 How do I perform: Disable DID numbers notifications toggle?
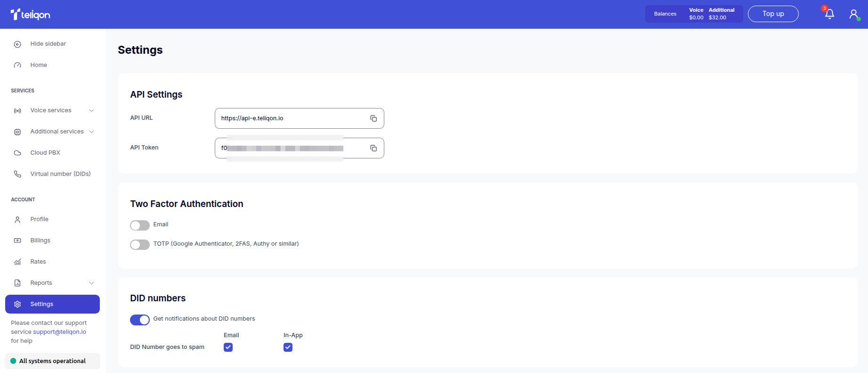coord(140,320)
